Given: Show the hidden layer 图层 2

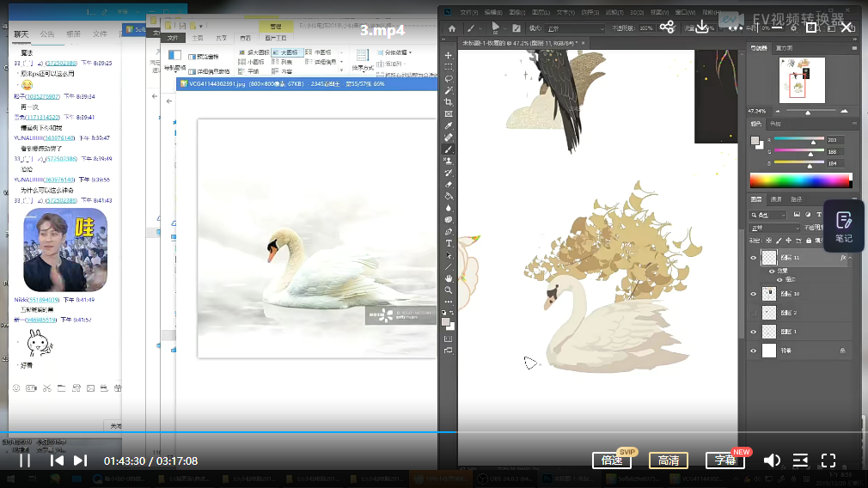Looking at the screenshot, I should 753,313.
